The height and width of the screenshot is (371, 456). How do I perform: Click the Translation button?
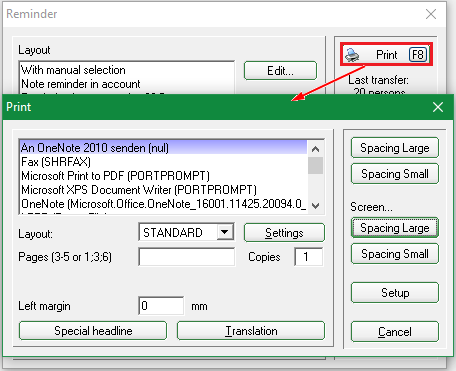click(x=251, y=331)
